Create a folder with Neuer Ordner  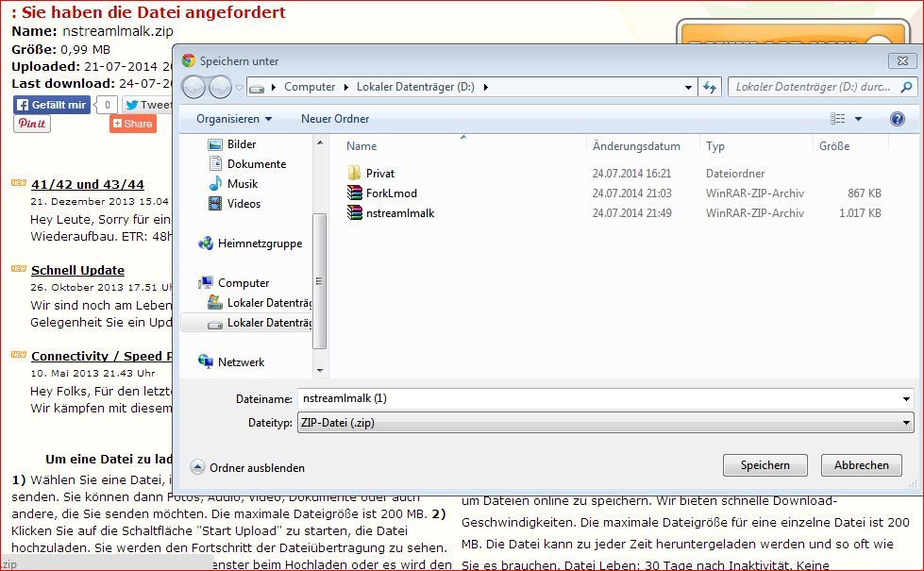(x=335, y=119)
